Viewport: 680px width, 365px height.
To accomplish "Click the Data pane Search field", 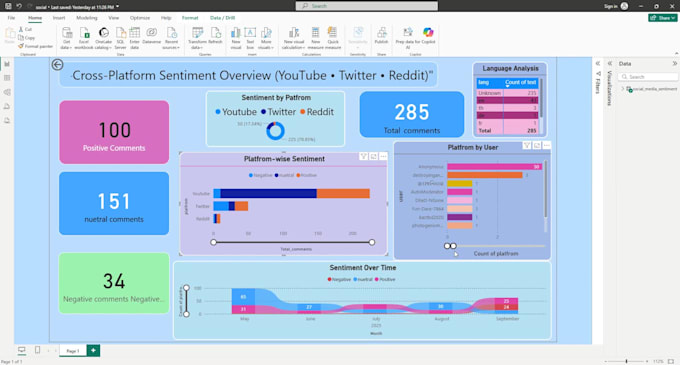I will [648, 77].
